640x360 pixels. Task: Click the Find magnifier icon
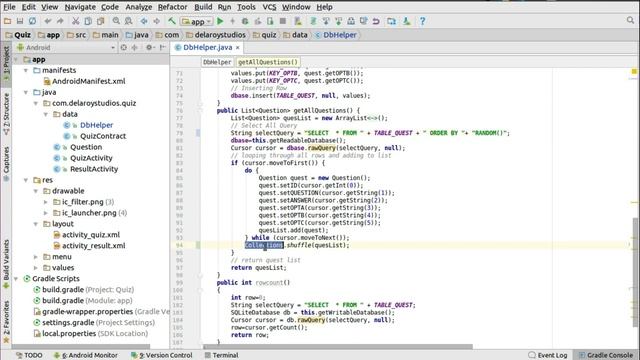click(x=116, y=21)
